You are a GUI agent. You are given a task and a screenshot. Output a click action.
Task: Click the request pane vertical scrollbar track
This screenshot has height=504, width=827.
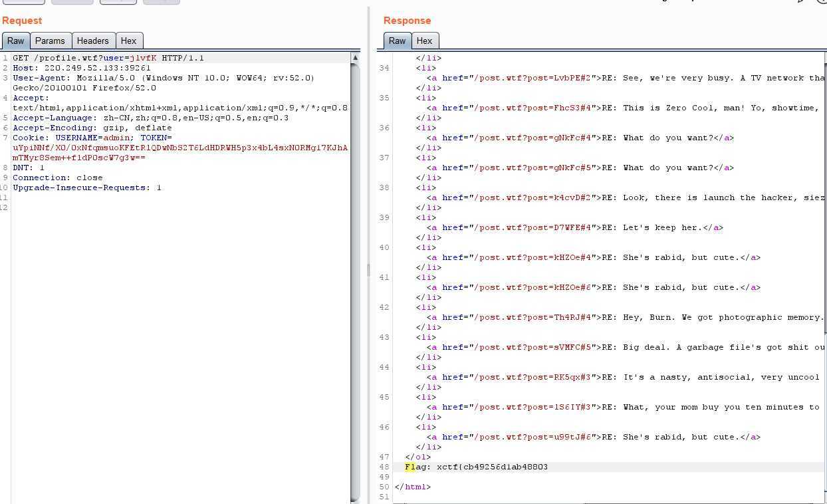[355, 266]
